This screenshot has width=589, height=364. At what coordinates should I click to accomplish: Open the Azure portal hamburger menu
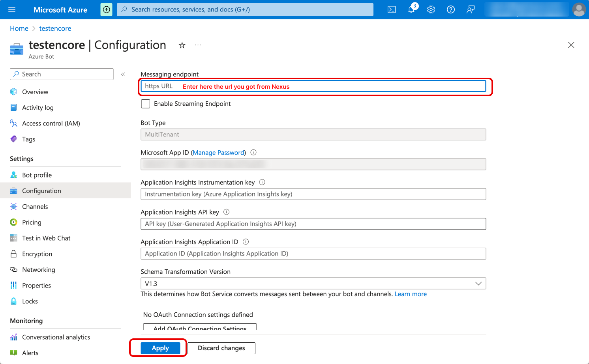(x=12, y=9)
